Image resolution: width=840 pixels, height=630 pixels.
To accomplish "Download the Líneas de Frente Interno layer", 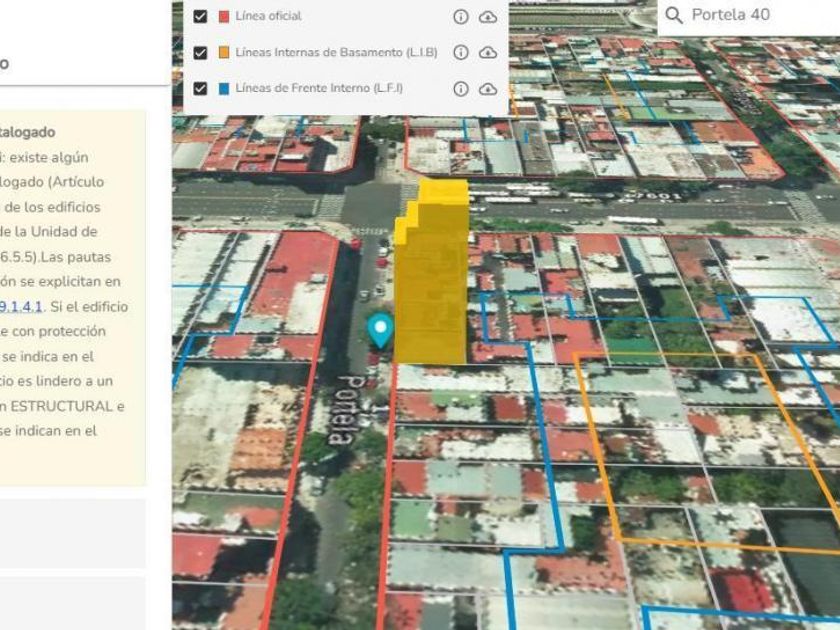I will coord(488,88).
